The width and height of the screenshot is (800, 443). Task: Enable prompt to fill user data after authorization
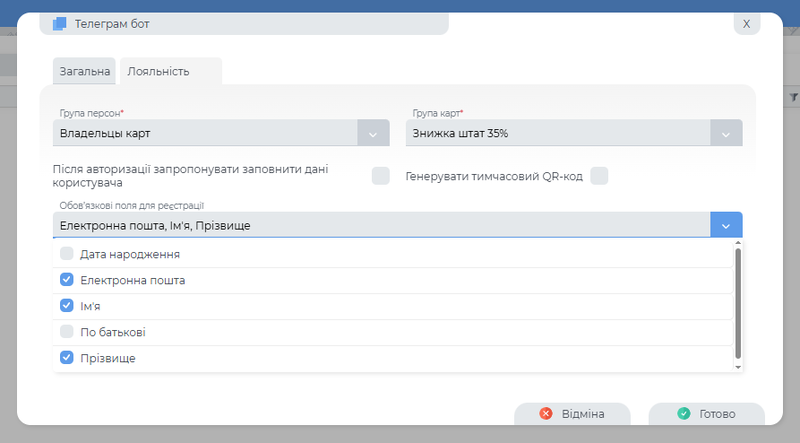(x=380, y=176)
